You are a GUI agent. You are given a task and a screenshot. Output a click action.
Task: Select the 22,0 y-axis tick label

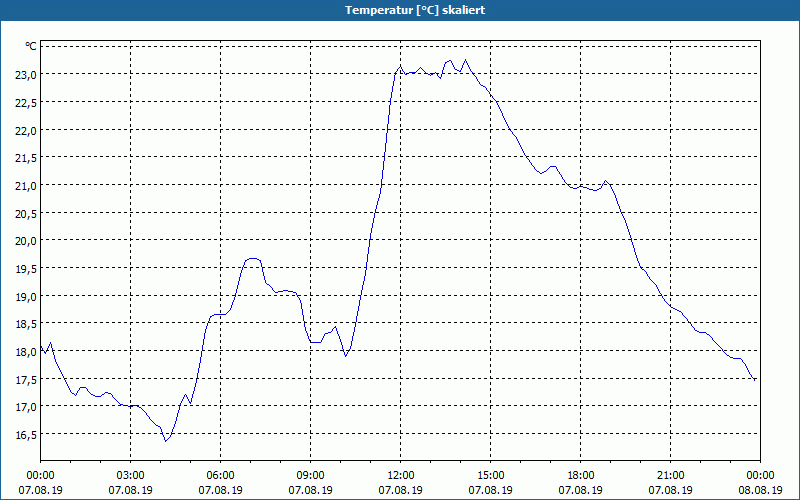pos(24,130)
